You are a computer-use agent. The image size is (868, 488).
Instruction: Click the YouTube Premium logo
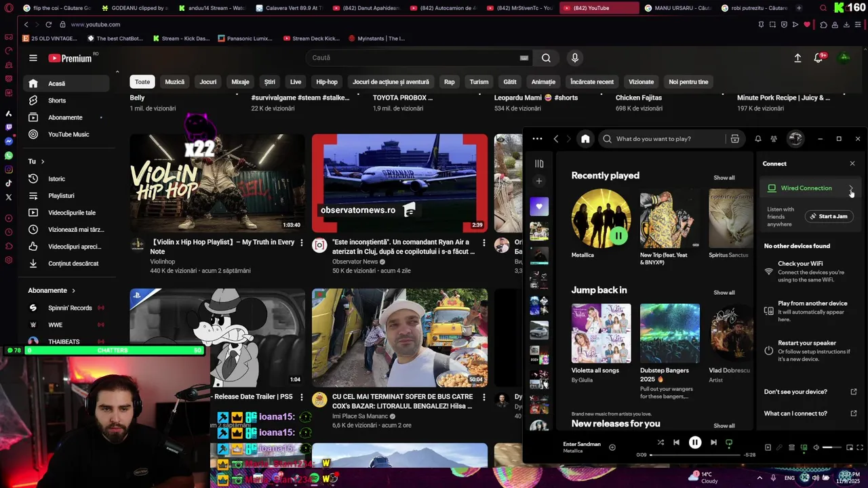click(70, 58)
